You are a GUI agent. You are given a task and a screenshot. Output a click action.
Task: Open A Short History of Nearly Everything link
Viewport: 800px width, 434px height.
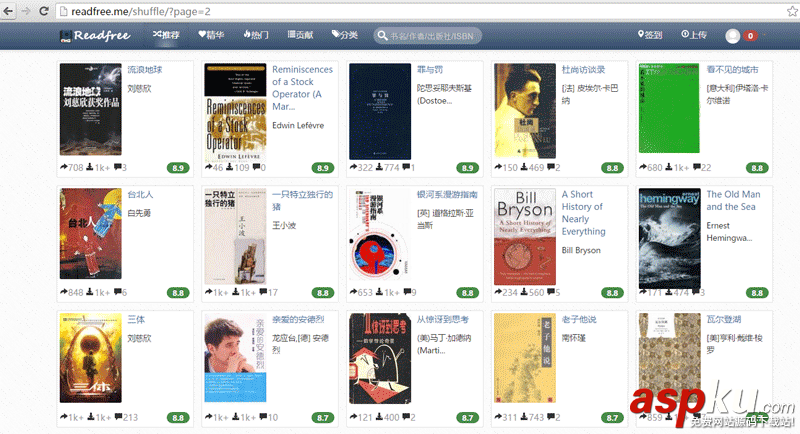click(x=584, y=213)
